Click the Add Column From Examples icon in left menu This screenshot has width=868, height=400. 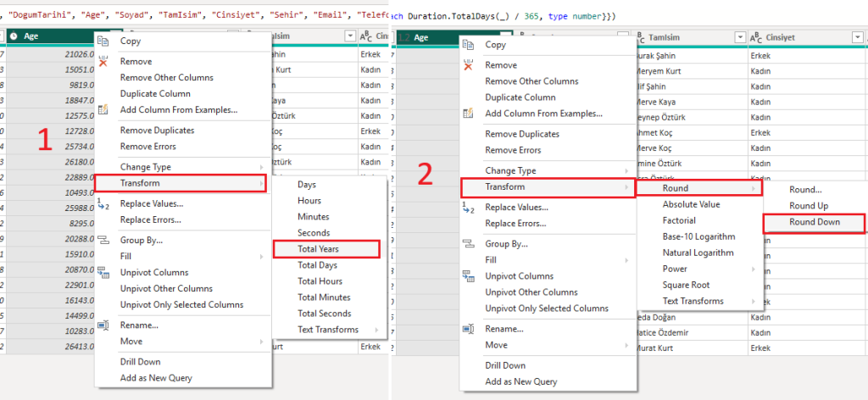103,109
